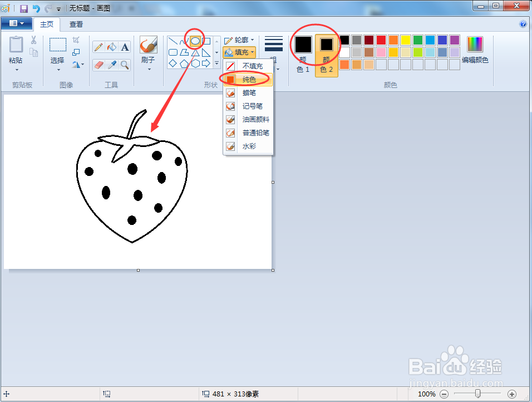Switch to the 查看 tab

tap(76, 24)
